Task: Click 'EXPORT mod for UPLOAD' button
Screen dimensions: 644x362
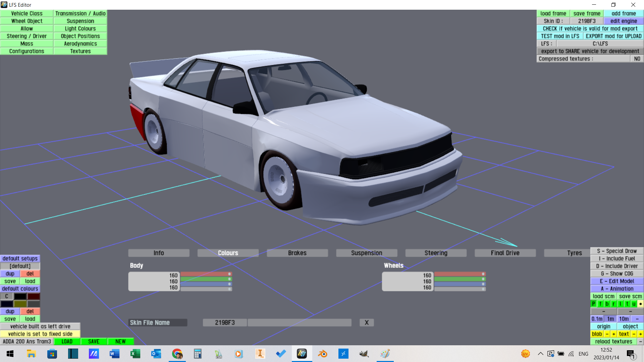Action: coord(613,36)
